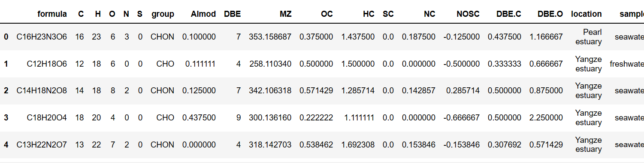This screenshot has height=163, width=644.
Task: Click the formula column header
Action: [x=52, y=14]
